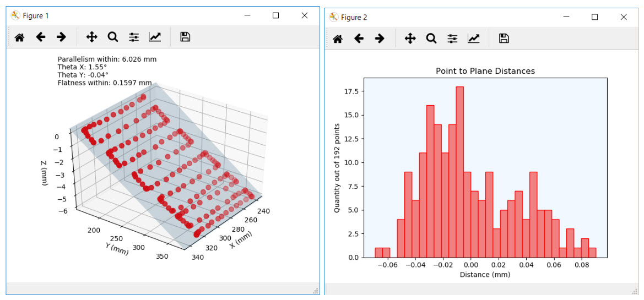Activate the Zoom magnifier in Figure 2
Screen dimensions: 644x300
(431, 39)
